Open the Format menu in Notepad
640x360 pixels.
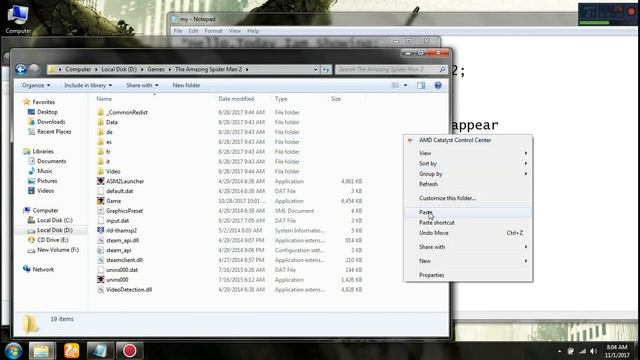click(213, 31)
